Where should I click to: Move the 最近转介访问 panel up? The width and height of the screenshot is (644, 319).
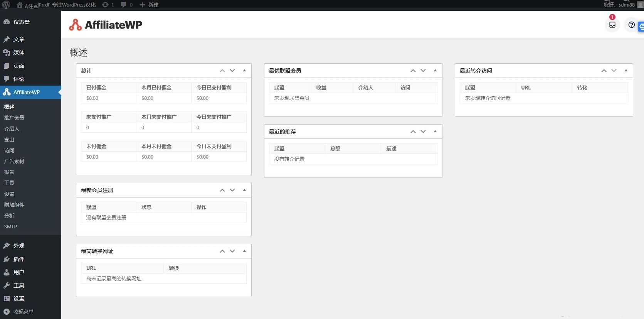[604, 71]
